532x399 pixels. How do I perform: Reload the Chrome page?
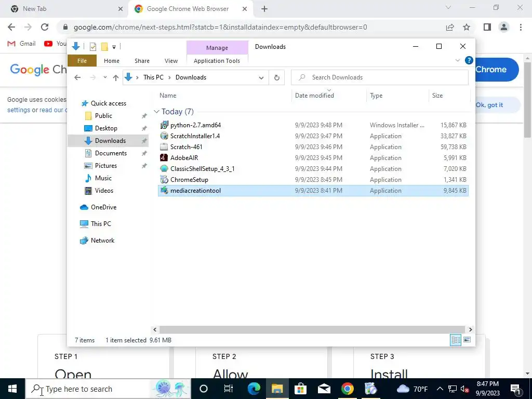(45, 27)
